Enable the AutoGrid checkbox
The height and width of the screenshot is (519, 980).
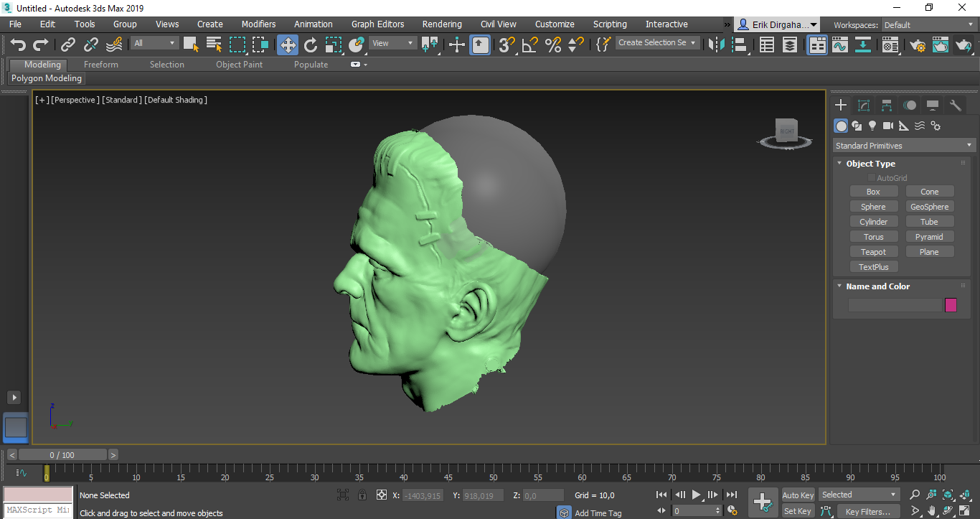pos(872,178)
